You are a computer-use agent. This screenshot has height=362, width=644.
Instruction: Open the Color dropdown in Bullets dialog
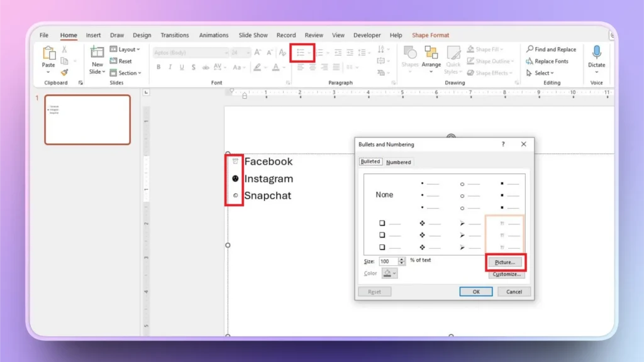point(394,273)
